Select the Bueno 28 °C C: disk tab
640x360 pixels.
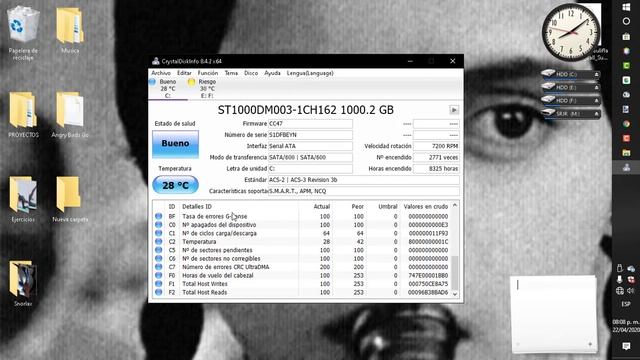[x=168, y=89]
